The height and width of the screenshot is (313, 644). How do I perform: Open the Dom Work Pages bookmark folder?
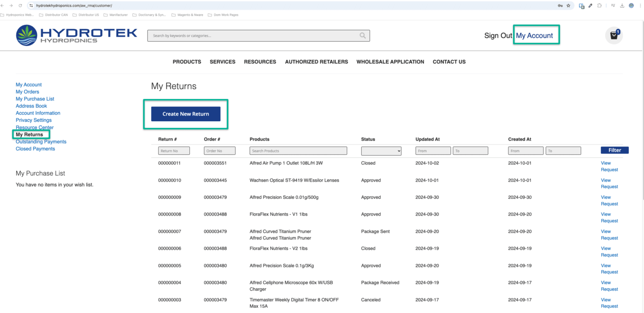tap(223, 15)
